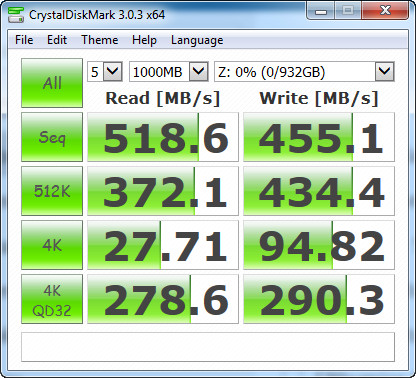Start all benchmarks with All button
The width and height of the screenshot is (416, 378).
[52, 83]
